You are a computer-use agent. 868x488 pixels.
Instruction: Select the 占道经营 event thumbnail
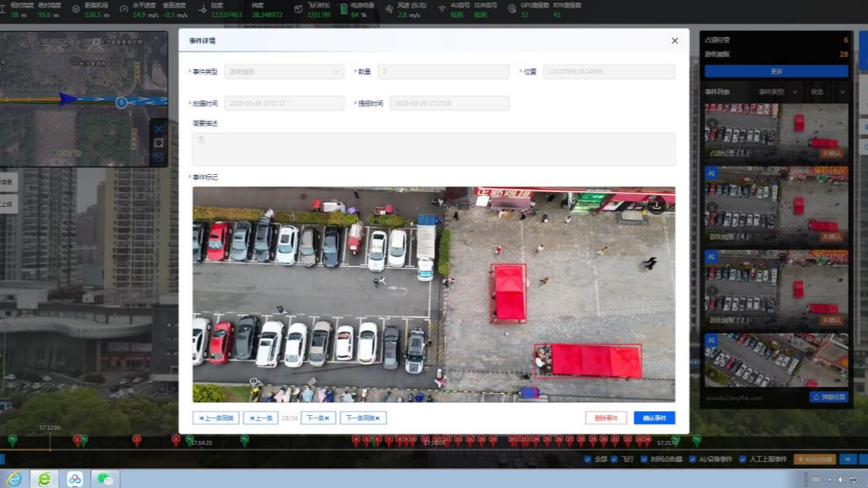[x=776, y=132]
